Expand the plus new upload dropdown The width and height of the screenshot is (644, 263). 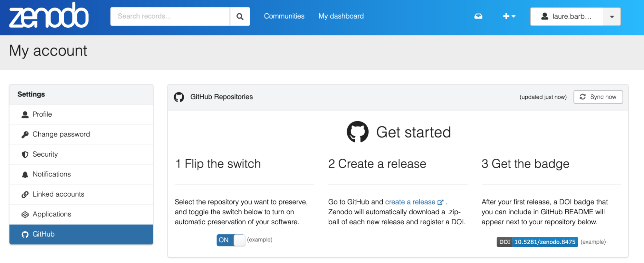pyautogui.click(x=509, y=16)
